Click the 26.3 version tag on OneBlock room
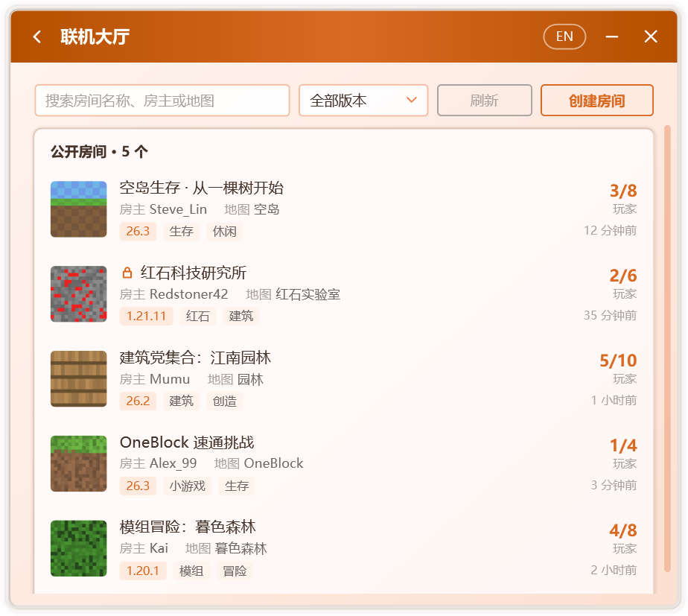688x616 pixels. (138, 486)
